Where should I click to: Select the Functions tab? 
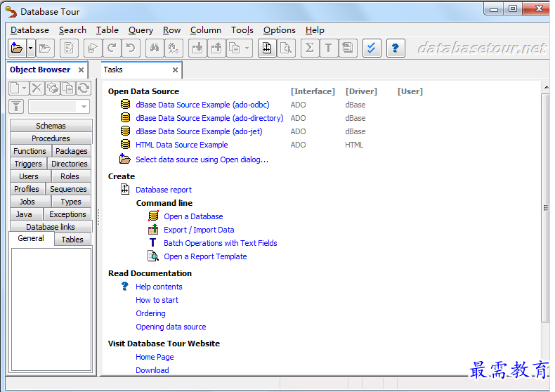coord(30,151)
